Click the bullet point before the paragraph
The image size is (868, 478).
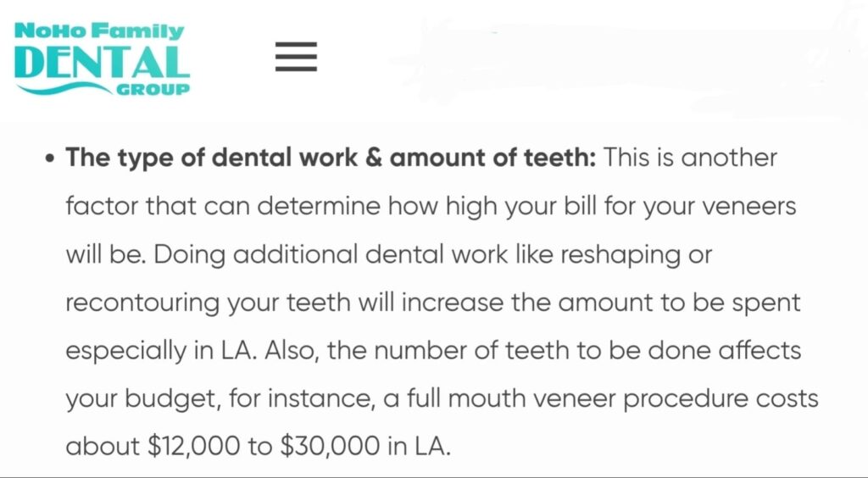pyautogui.click(x=50, y=158)
